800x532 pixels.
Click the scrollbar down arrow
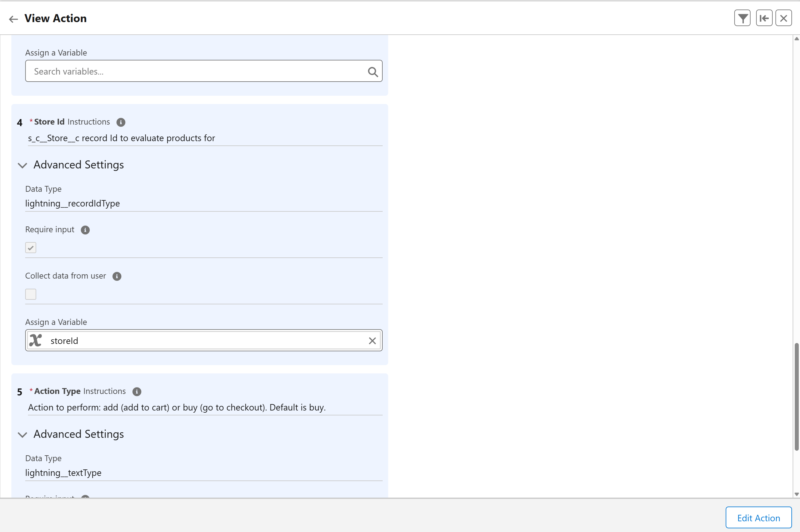(x=796, y=494)
